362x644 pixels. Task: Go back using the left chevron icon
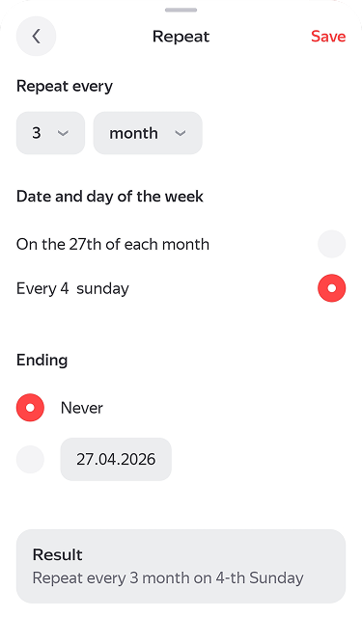(37, 36)
